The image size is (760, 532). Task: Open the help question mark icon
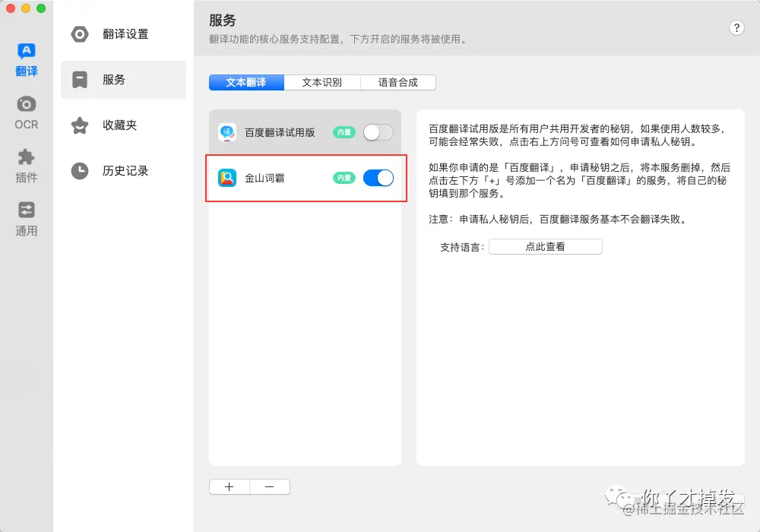736,27
